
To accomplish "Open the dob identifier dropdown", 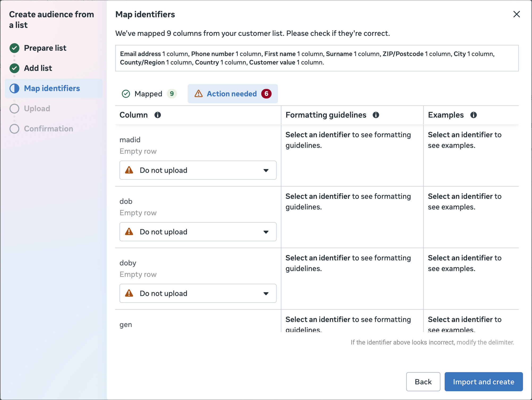I will click(x=198, y=232).
